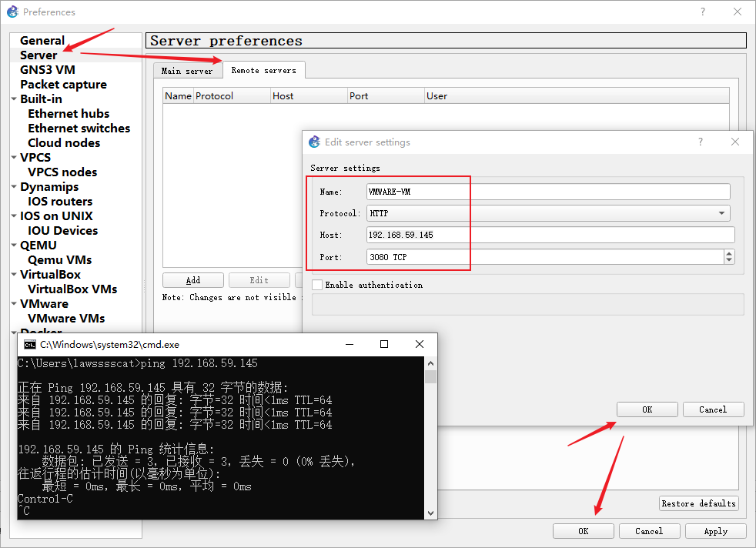Click Restore defaults button
The width and height of the screenshot is (756, 548).
[x=698, y=503]
